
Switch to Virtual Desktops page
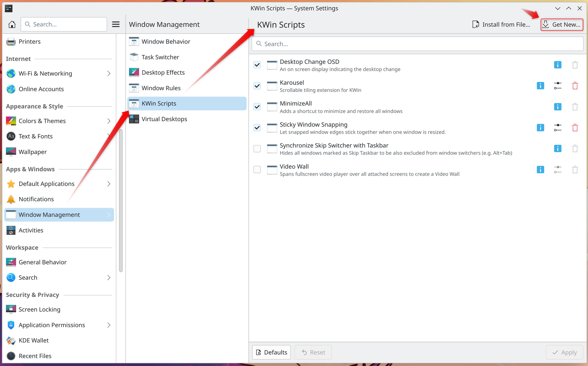(x=164, y=119)
